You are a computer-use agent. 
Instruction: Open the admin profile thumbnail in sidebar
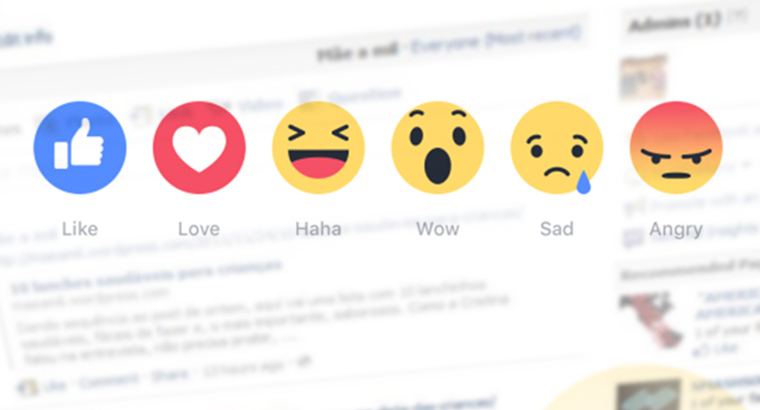click(x=644, y=78)
